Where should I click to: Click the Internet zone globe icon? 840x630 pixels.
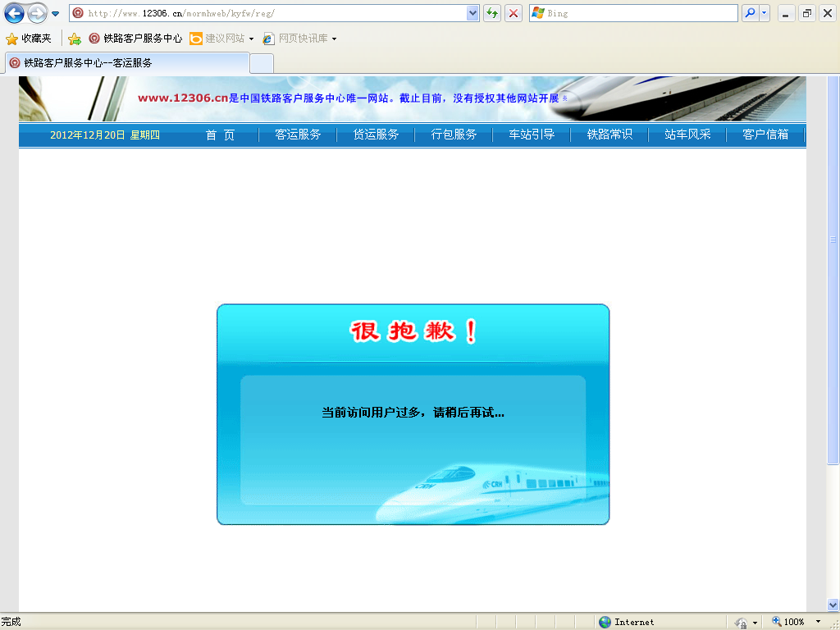[x=605, y=622]
